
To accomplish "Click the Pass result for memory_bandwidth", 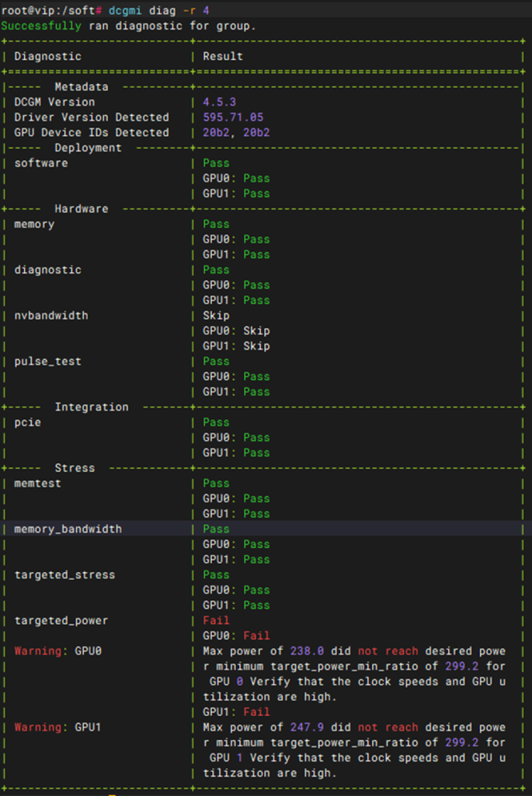I will (216, 529).
